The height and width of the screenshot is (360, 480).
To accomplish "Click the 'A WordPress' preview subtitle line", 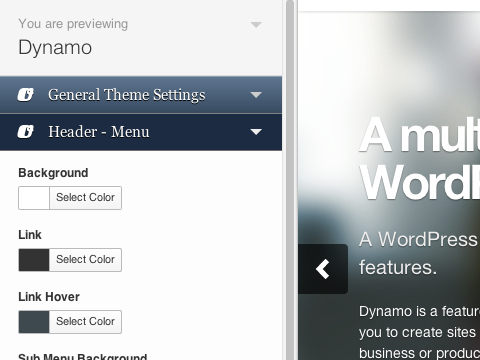I will tap(419, 239).
